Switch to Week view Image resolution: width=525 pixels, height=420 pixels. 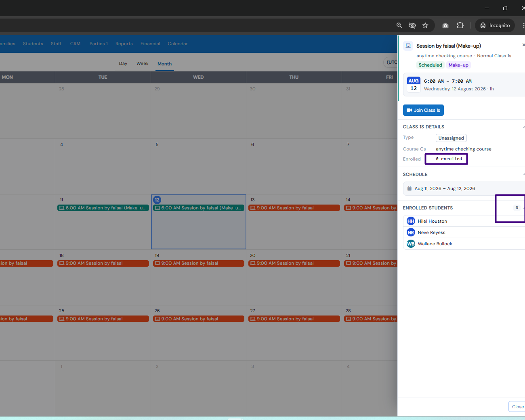click(143, 63)
